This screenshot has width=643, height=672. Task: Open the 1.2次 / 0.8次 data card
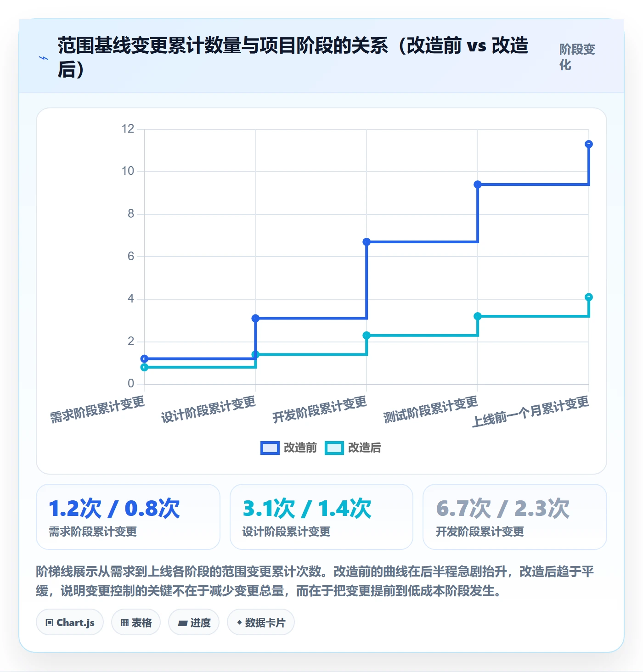coord(128,517)
